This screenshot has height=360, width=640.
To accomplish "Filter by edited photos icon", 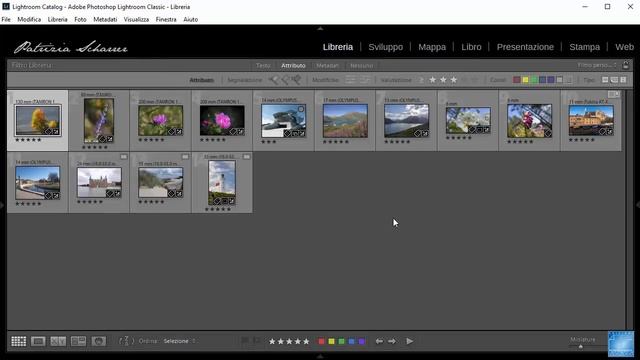I will (351, 80).
